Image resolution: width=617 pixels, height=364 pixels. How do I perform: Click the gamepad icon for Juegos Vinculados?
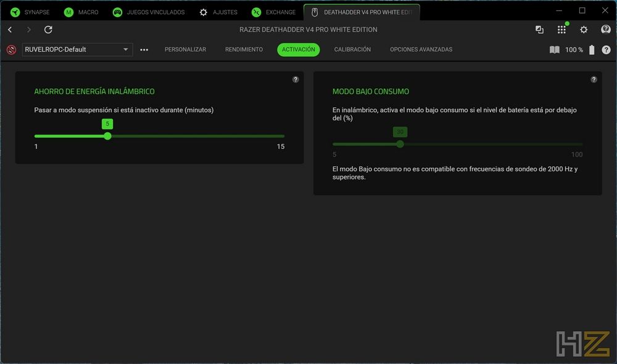point(117,12)
